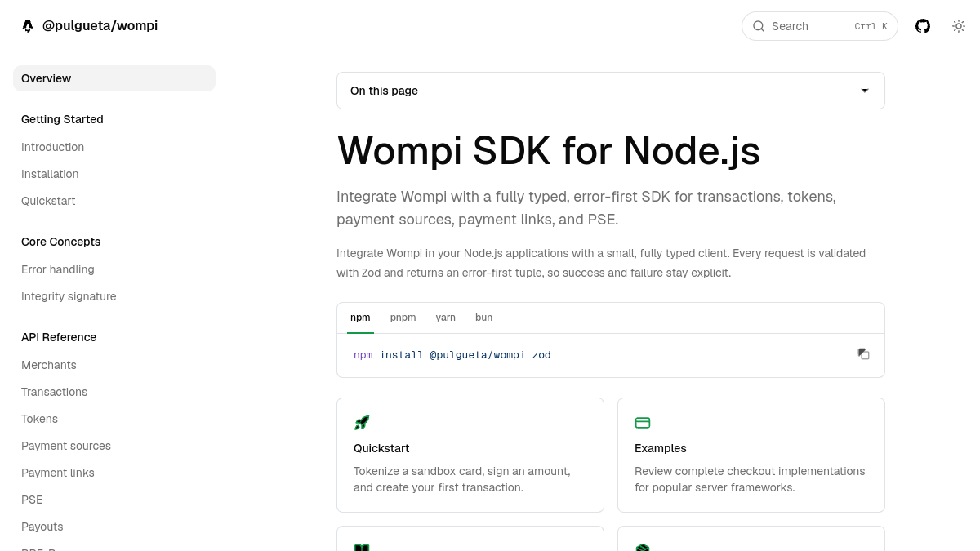Open the GitHub repository icon

click(923, 26)
